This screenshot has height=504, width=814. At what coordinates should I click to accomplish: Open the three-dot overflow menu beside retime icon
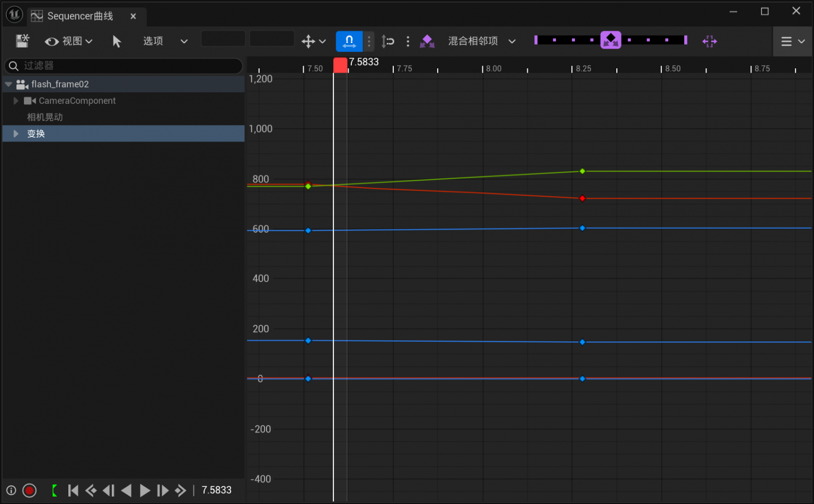[408, 41]
